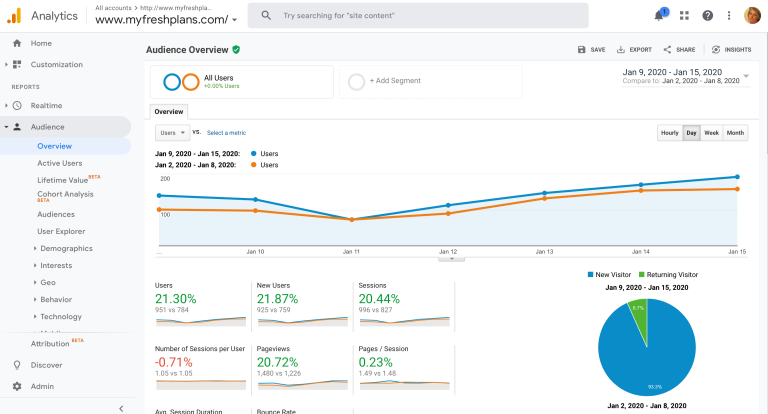Select the Day granularity
Image resolution: width=768 pixels, height=414 pixels.
pyautogui.click(x=691, y=133)
